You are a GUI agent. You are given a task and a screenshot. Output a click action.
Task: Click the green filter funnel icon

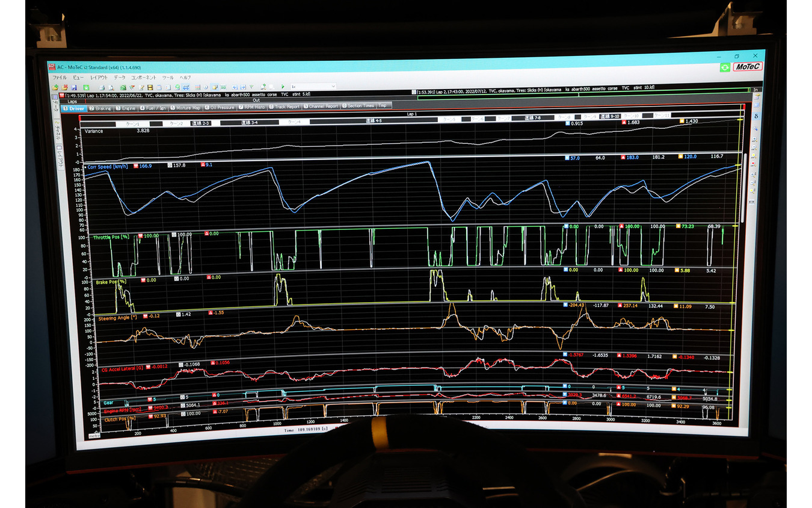251,87
